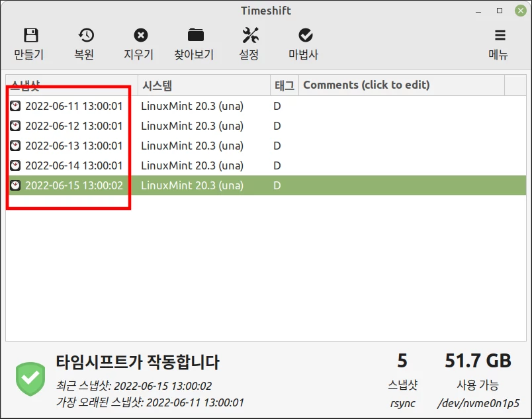Maximize the Timeshift window

[500, 11]
